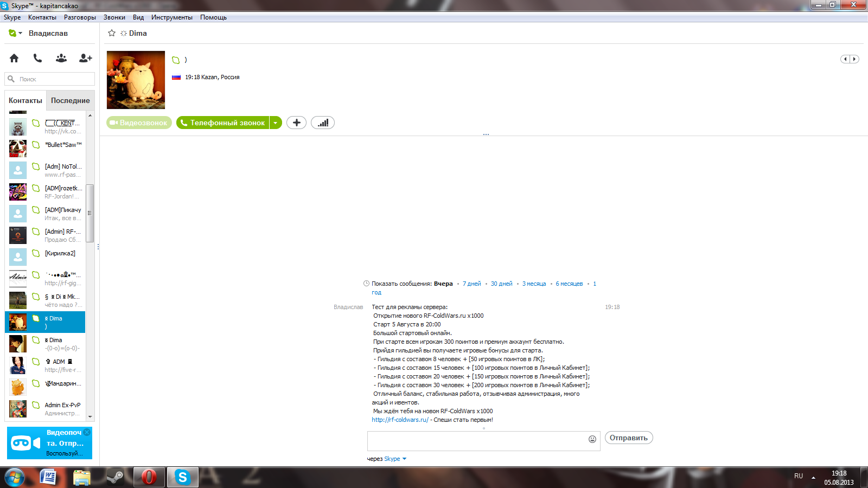The height and width of the screenshot is (488, 868).
Task: Add people or files with plus button
Action: click(x=296, y=123)
